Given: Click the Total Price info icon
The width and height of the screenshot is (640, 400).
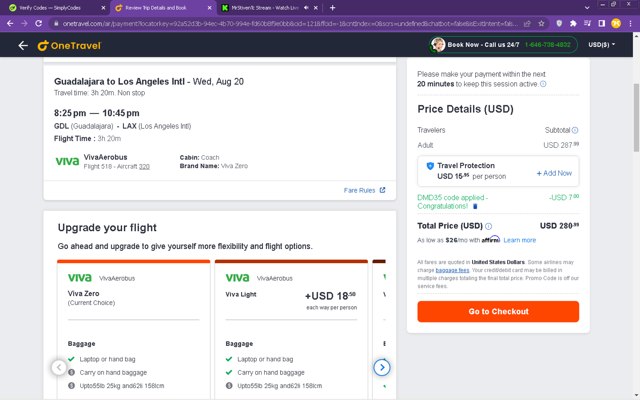Looking at the screenshot, I should click(489, 226).
